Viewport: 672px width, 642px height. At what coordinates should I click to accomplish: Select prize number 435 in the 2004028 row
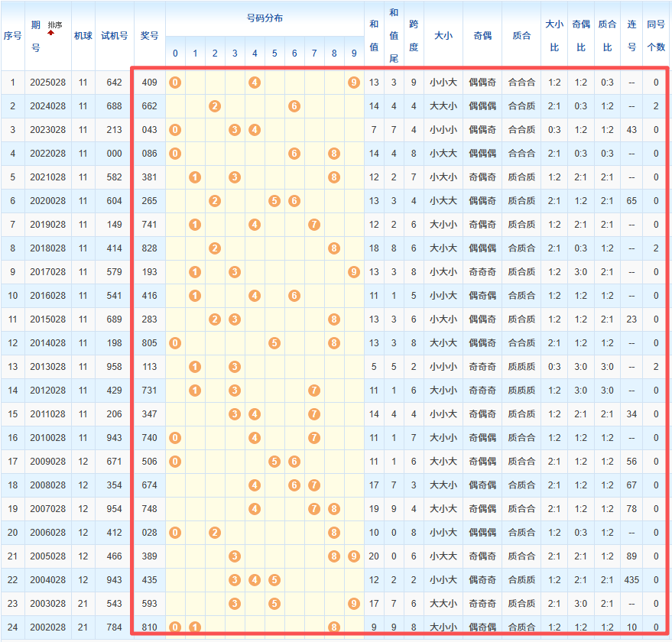pyautogui.click(x=150, y=580)
